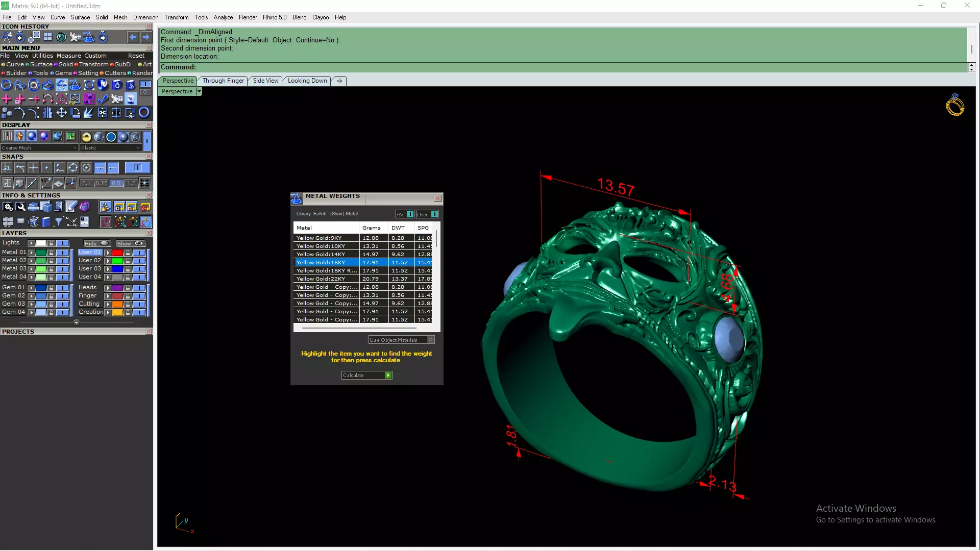Select the Yellow Gold:22KY row
The width and height of the screenshot is (980, 551).
tap(363, 279)
